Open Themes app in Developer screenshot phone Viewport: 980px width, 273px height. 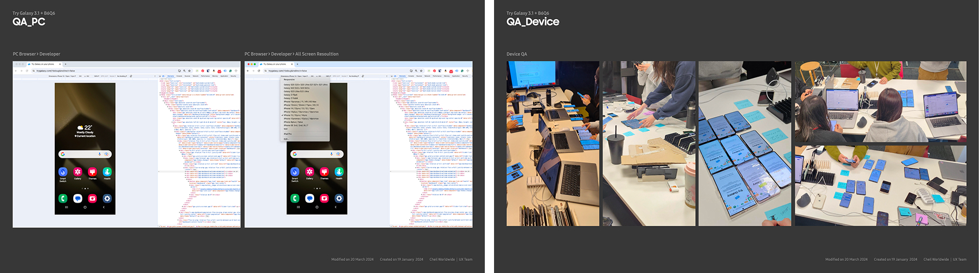[92, 172]
